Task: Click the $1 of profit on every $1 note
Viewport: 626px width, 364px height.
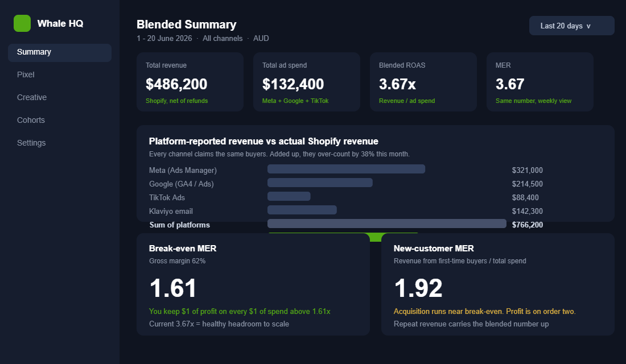Action: (x=240, y=311)
